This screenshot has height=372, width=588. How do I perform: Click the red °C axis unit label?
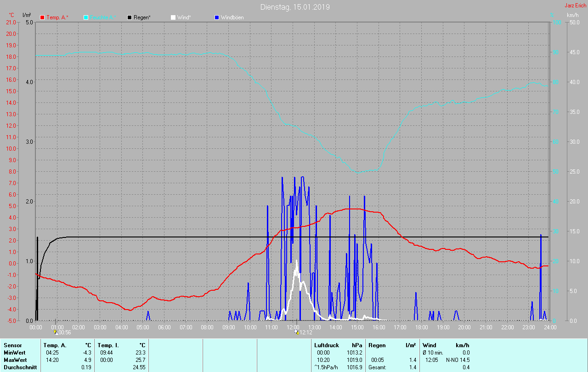(x=12, y=15)
